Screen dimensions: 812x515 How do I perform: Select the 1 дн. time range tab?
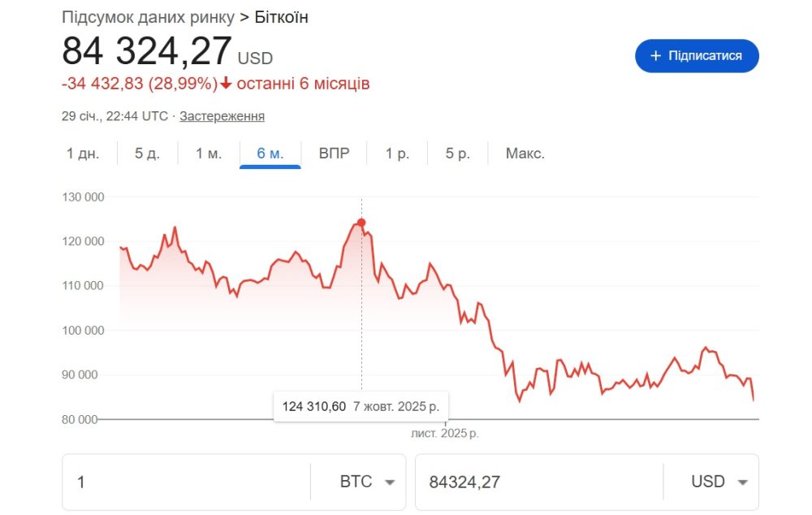tap(83, 154)
